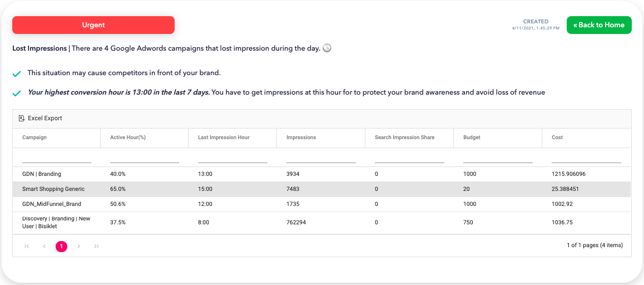Sort by Campaign column header
Image resolution: width=644 pixels, height=285 pixels.
(34, 137)
